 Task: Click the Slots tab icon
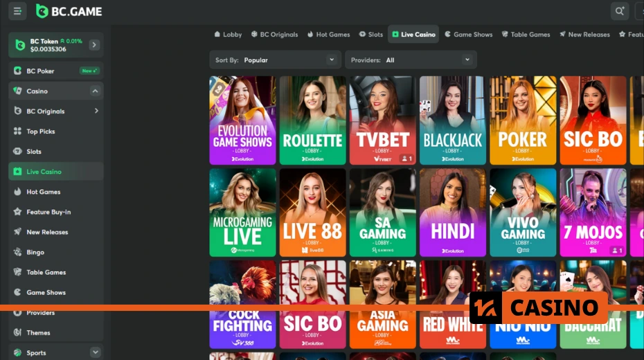pos(362,34)
